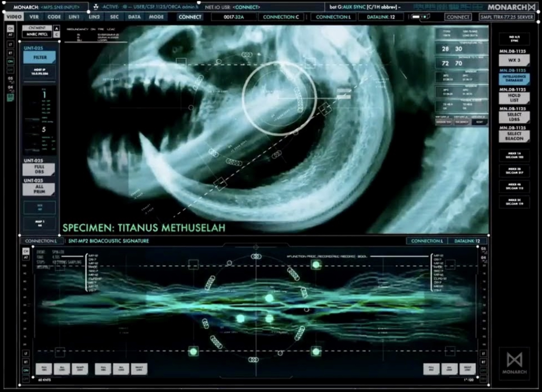The image size is (542, 392).
Task: Click the WX 3 button
Action: 514,60
